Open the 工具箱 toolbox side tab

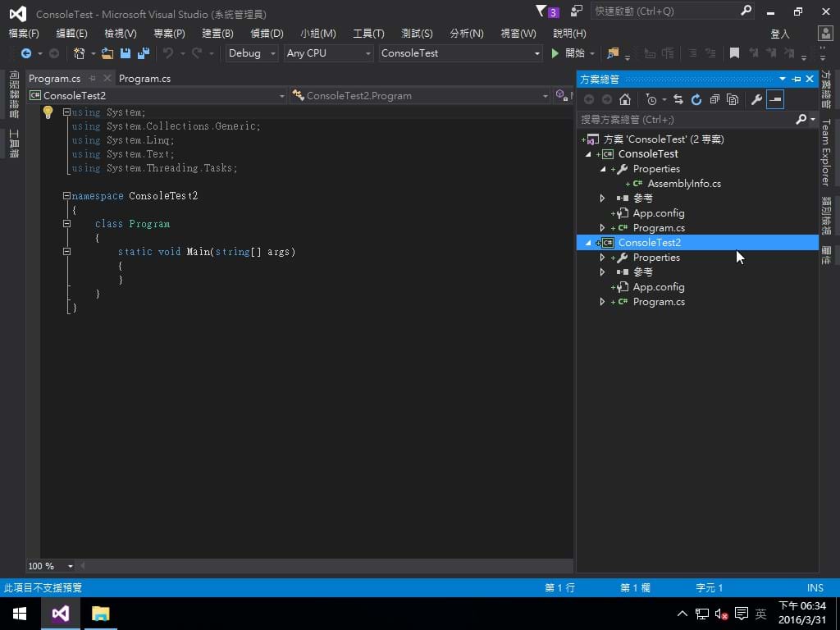[x=14, y=144]
